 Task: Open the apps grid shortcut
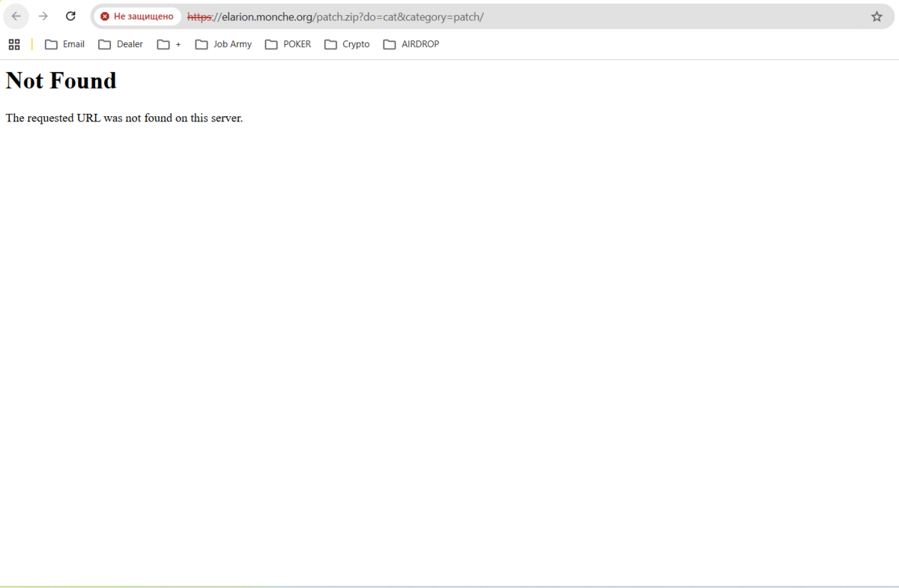point(14,44)
